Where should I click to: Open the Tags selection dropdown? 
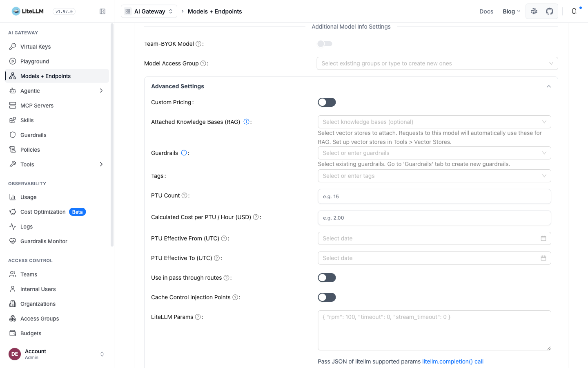[x=434, y=176]
